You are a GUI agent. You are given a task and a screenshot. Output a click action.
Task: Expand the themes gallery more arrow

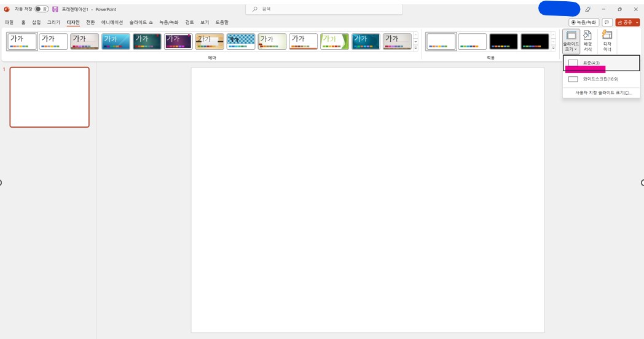pos(415,48)
